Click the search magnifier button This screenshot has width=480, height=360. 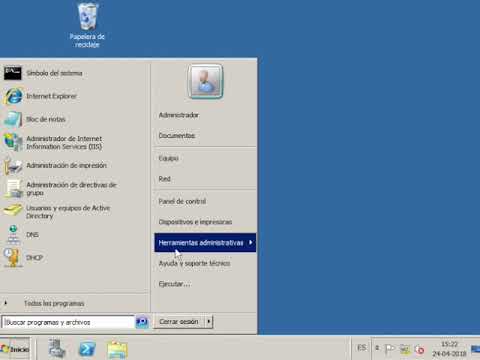click(142, 322)
